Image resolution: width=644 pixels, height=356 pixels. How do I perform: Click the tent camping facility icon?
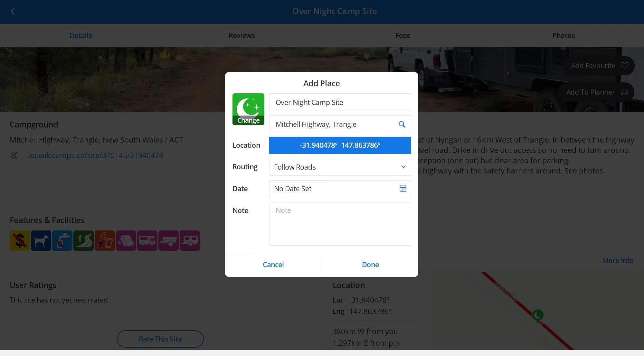point(126,240)
